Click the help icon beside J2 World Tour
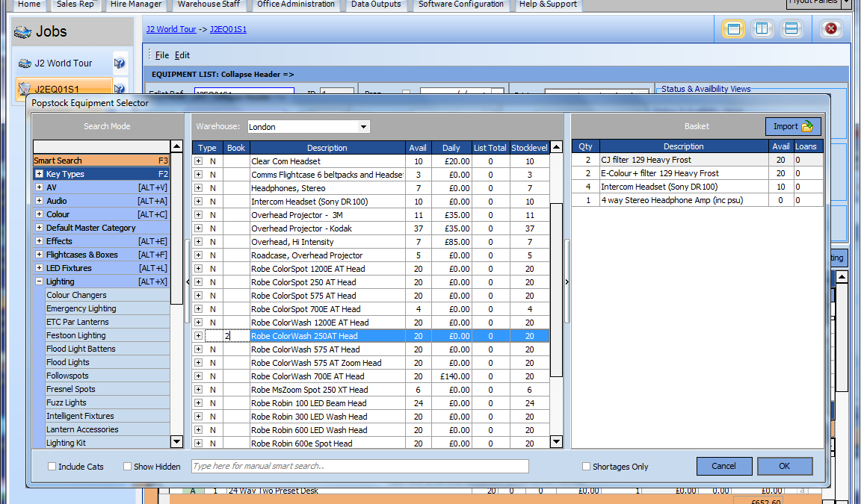 pyautogui.click(x=119, y=63)
